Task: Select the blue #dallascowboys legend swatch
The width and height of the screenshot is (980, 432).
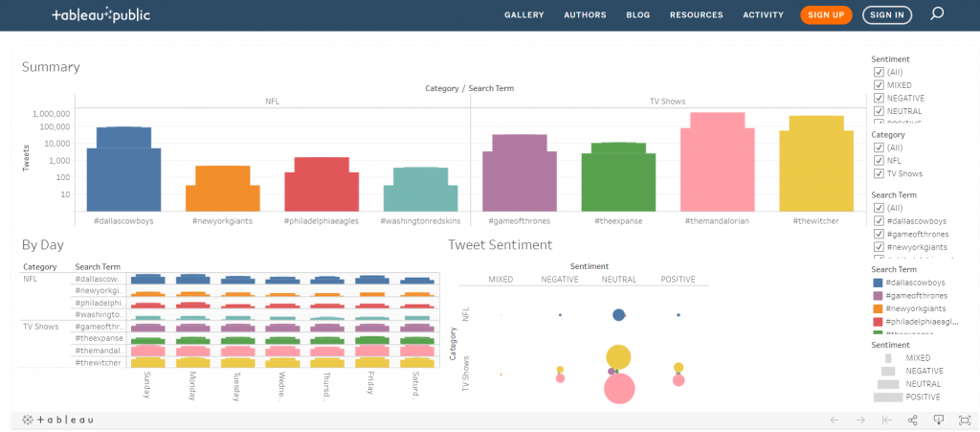Action: (x=879, y=283)
